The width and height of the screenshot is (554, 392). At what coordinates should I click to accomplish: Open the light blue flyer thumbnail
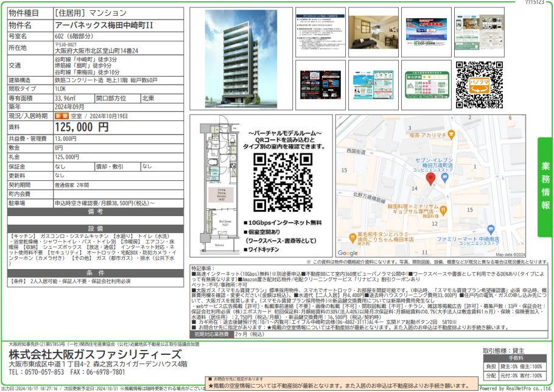(x=373, y=85)
